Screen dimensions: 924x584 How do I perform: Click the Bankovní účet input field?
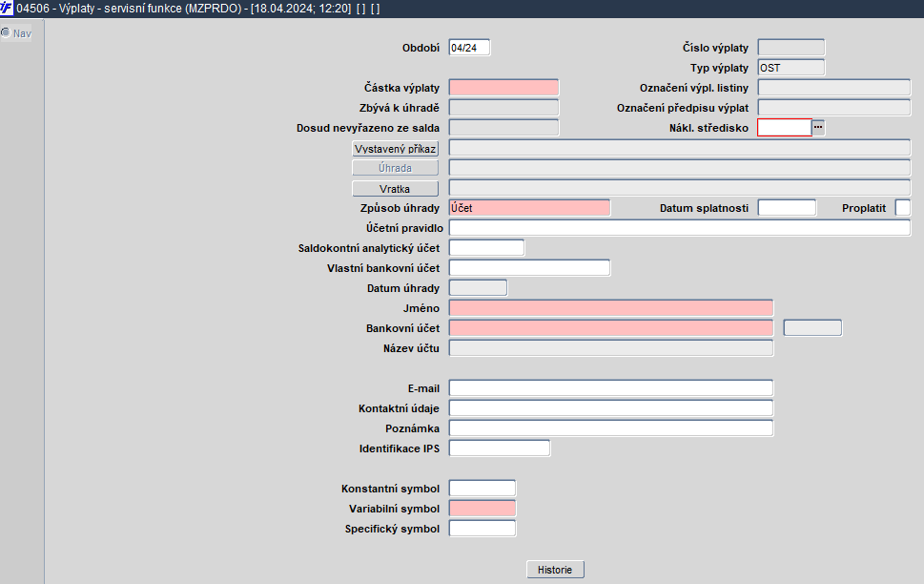pyautogui.click(x=611, y=328)
